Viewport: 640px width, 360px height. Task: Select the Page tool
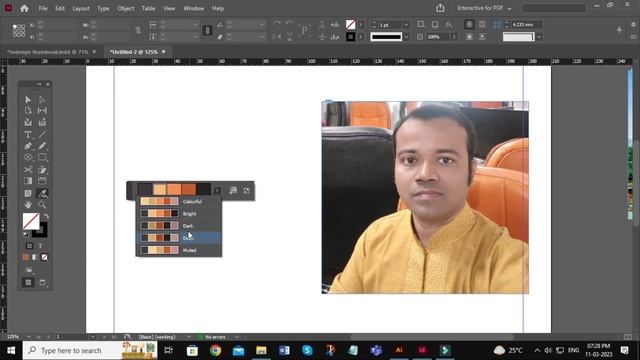click(x=28, y=111)
